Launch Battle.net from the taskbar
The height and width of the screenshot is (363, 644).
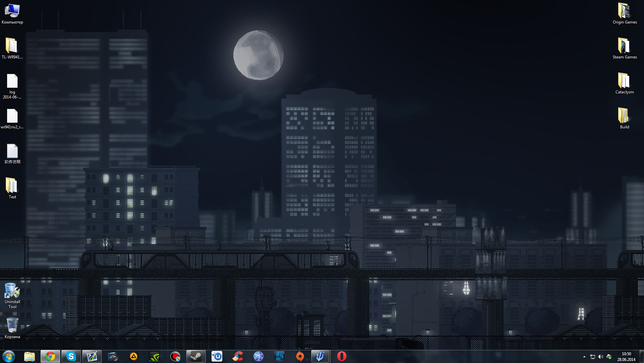click(x=279, y=356)
